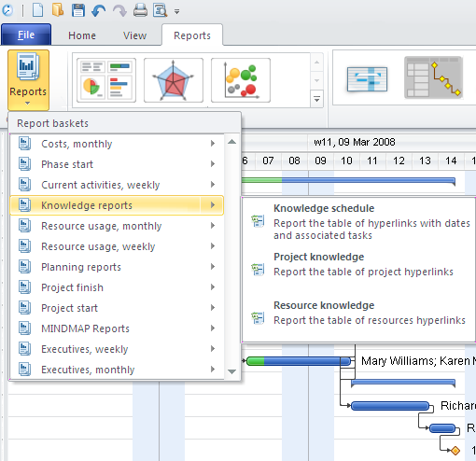Open the File tab

click(x=26, y=35)
